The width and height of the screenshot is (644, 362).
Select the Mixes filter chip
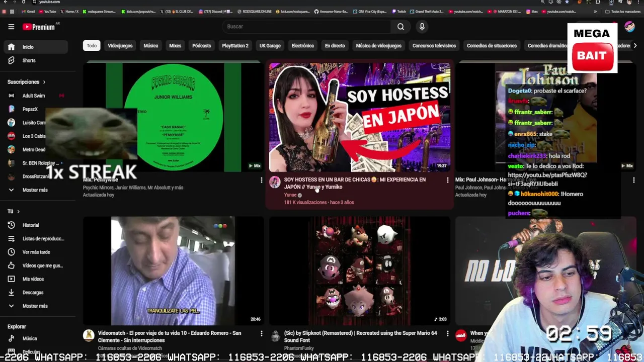click(x=175, y=46)
